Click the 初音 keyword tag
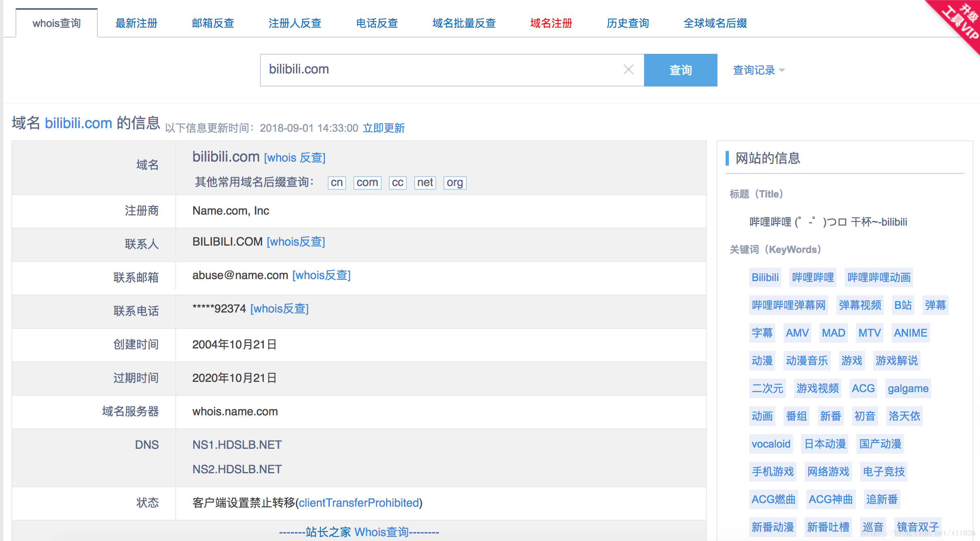 (865, 416)
